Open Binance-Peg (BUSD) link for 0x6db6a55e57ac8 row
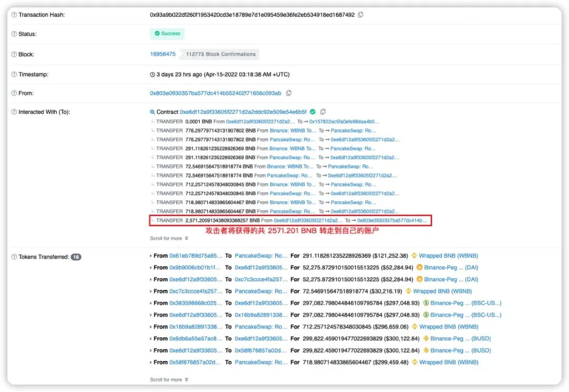Viewport: 569px width, 392px height. tap(460, 339)
